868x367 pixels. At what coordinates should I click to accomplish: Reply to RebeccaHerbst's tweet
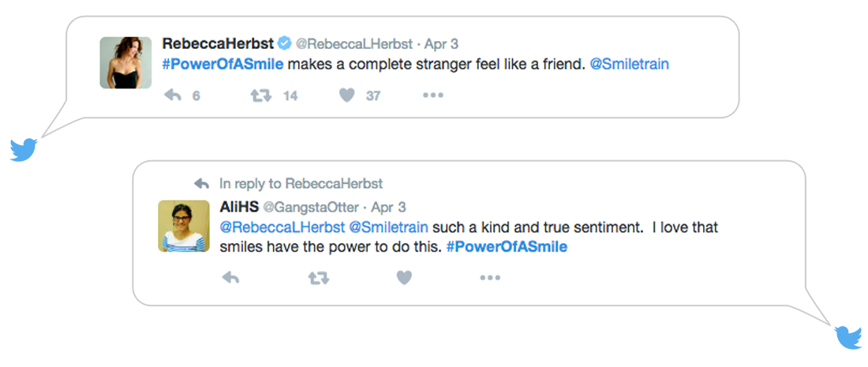pyautogui.click(x=173, y=95)
